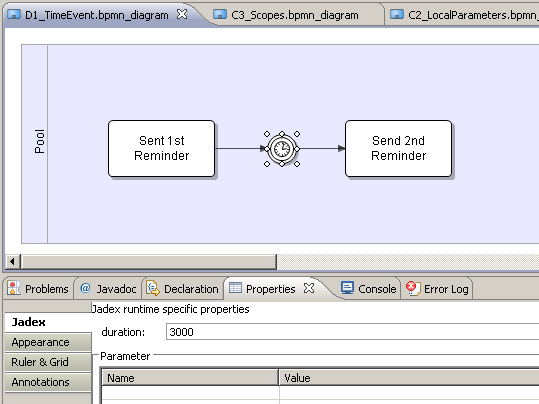Select the Sent 1st Reminder task
539x404 pixels.
pos(162,149)
